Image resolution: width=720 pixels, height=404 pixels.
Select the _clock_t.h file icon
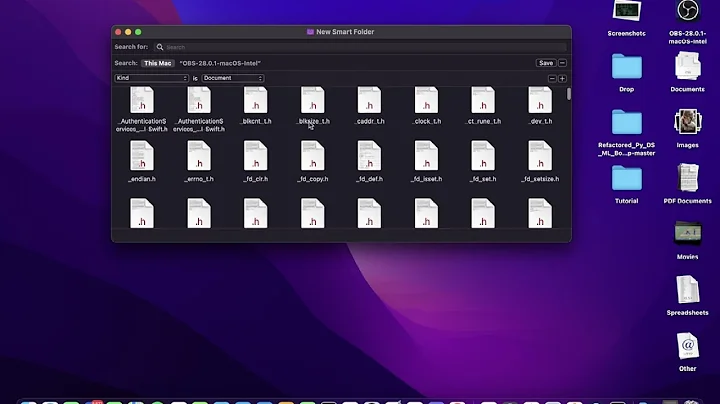pyautogui.click(x=427, y=101)
